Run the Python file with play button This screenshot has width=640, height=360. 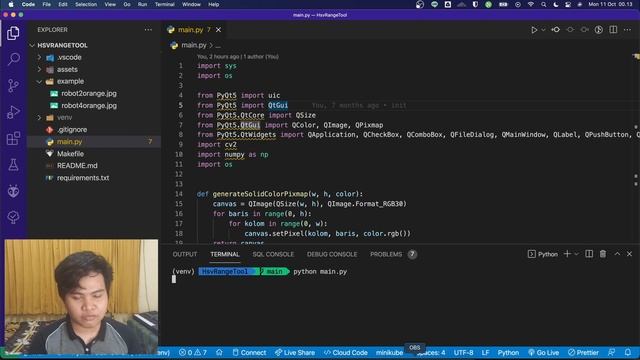pyautogui.click(x=534, y=30)
